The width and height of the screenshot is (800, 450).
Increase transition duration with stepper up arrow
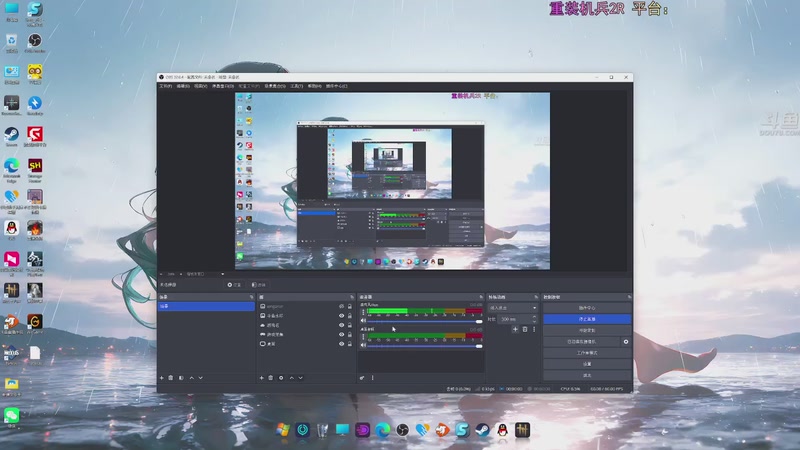pos(534,317)
